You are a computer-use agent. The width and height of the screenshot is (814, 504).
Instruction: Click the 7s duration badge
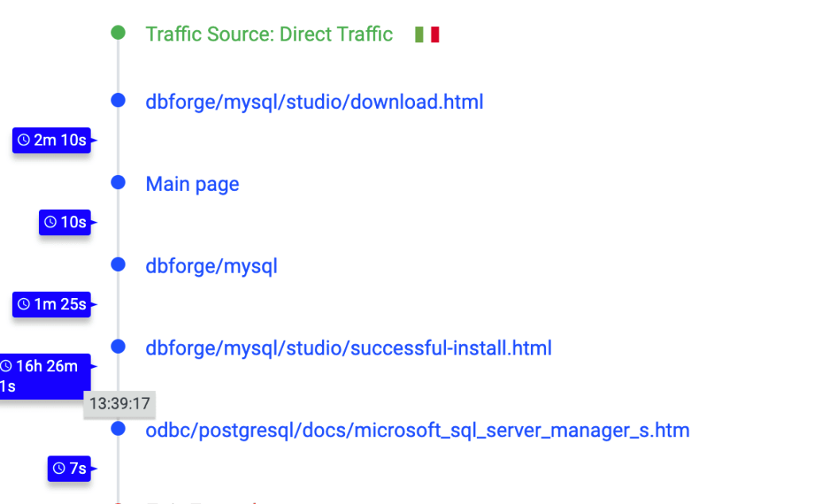click(69, 469)
